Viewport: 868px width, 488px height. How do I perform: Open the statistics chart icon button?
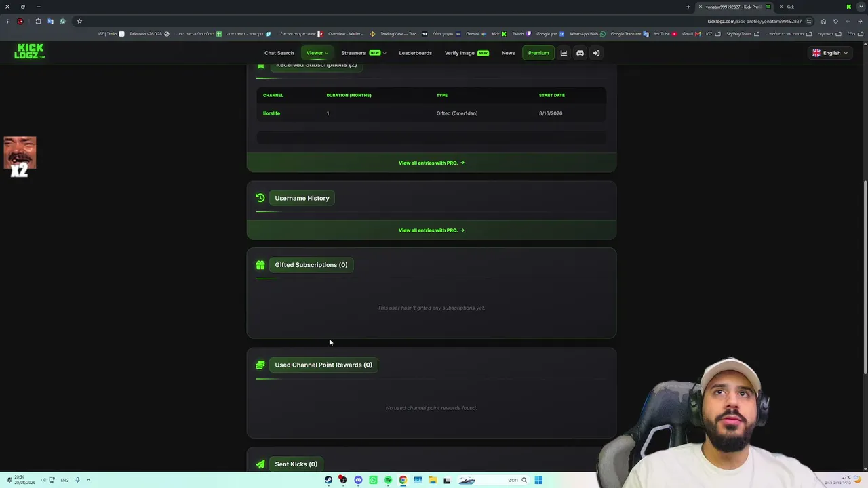coord(564,53)
